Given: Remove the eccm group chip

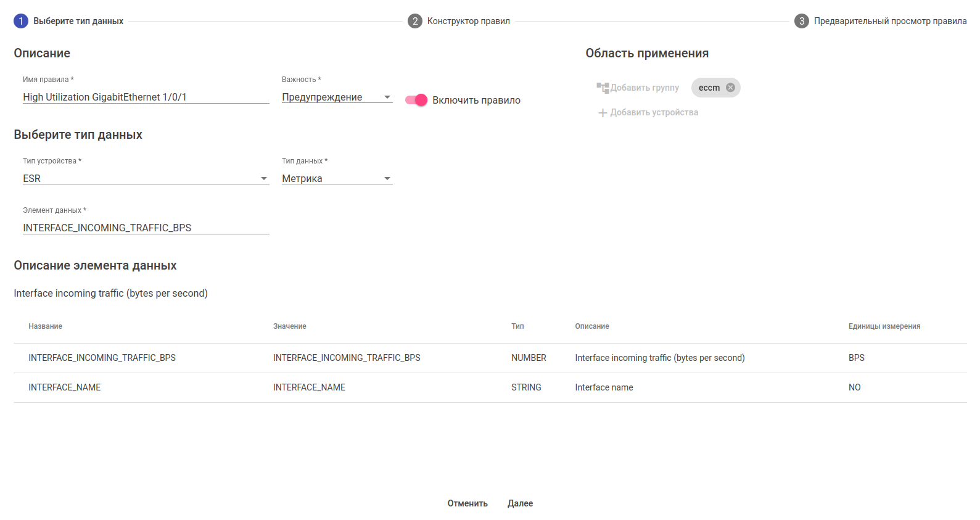Looking at the screenshot, I should 730,88.
